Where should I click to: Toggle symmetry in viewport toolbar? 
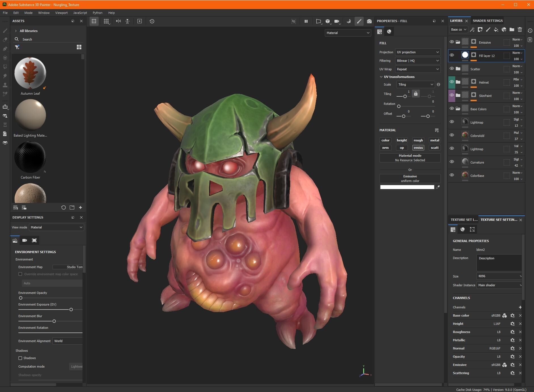[118, 21]
